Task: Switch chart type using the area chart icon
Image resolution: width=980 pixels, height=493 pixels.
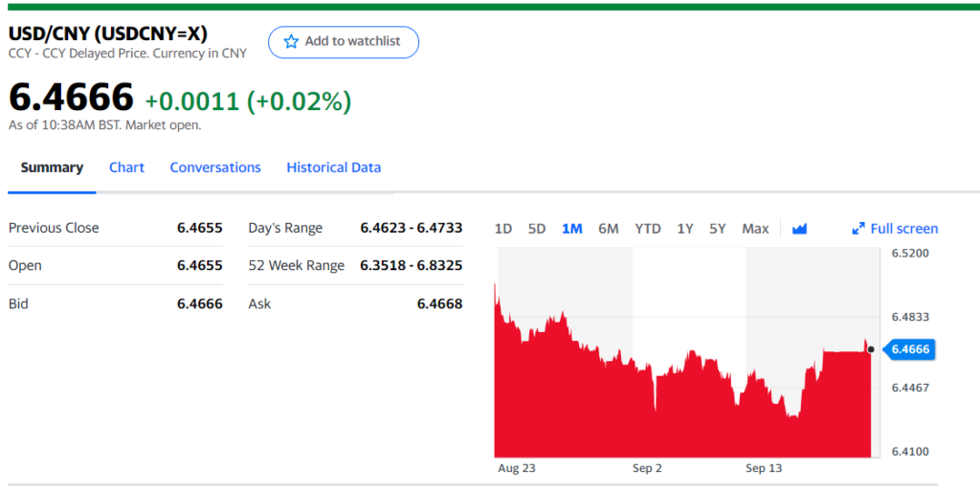Action: click(800, 229)
